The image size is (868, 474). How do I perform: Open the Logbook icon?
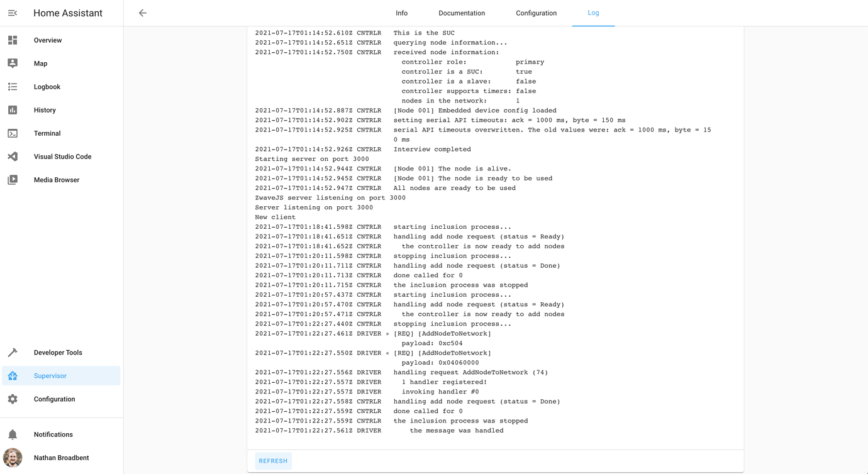point(13,86)
